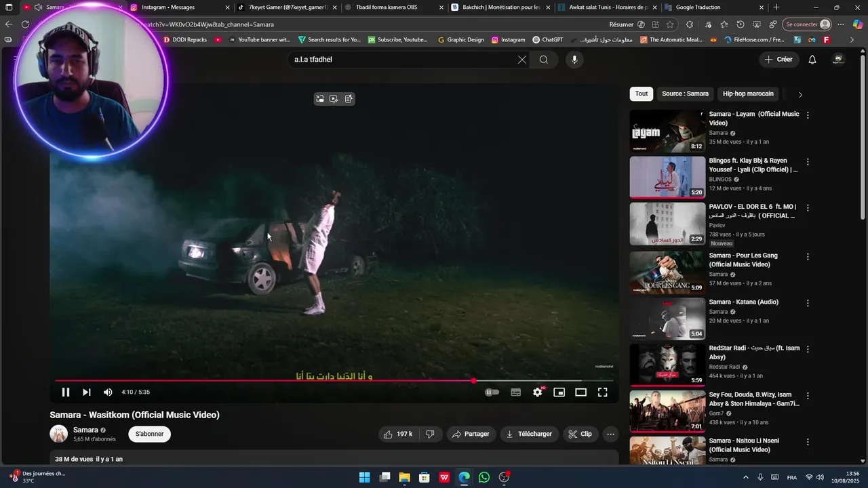Open a new browser tab
The width and height of the screenshot is (868, 488).
click(x=776, y=7)
